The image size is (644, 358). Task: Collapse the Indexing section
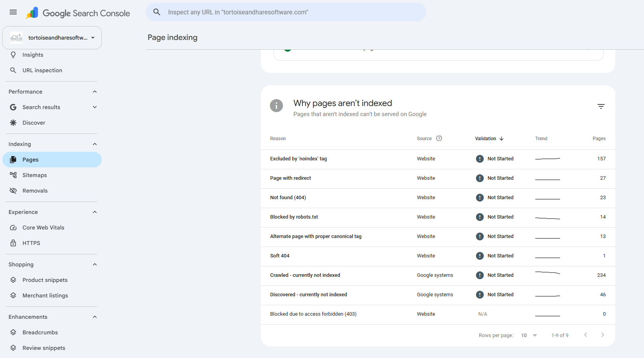pos(95,144)
